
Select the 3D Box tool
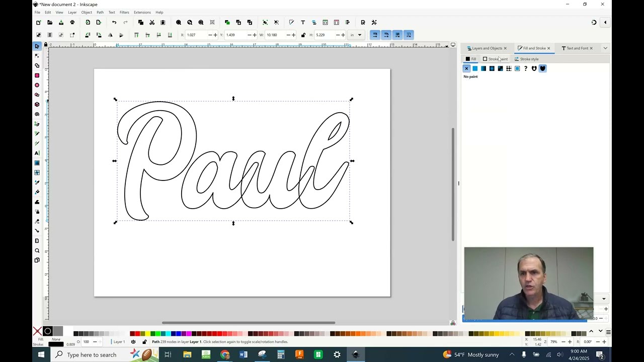tap(37, 105)
